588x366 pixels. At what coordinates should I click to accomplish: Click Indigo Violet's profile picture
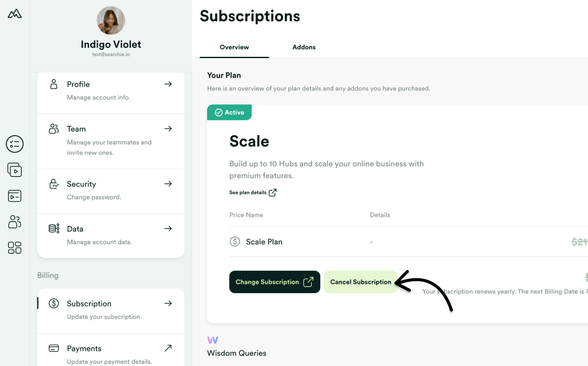111,20
